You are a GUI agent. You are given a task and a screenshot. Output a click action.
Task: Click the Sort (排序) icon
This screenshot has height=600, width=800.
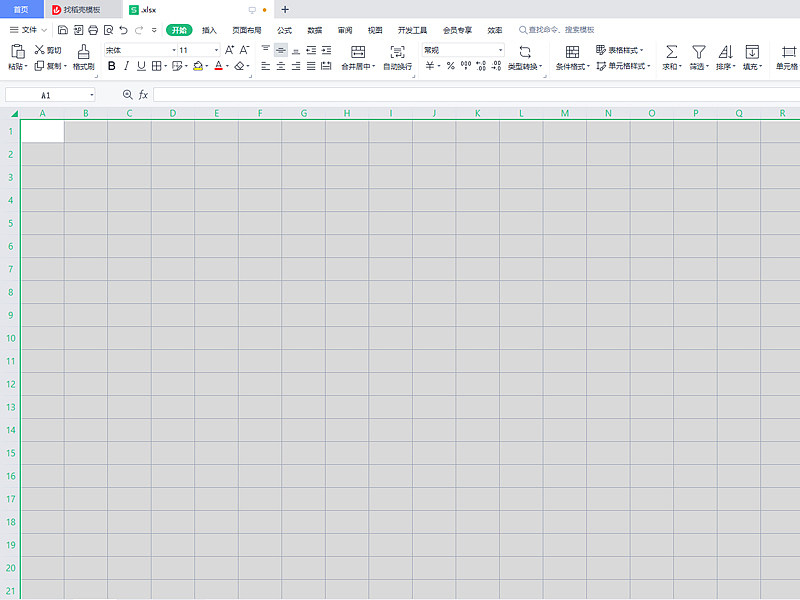pos(725,52)
